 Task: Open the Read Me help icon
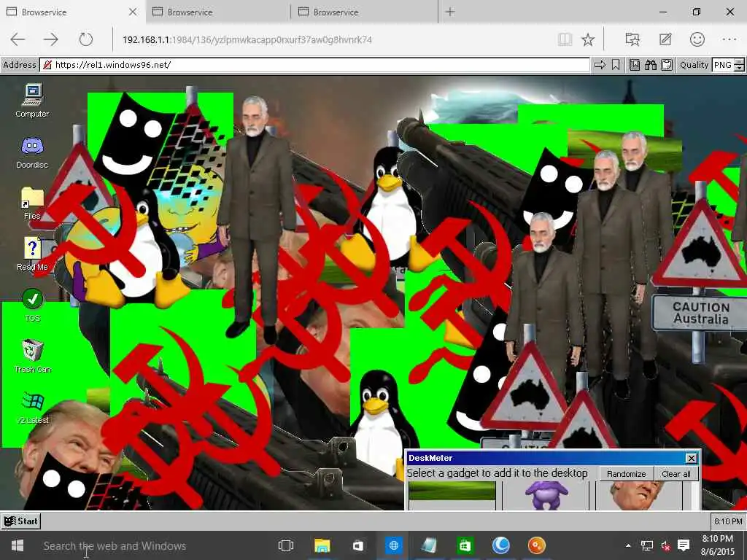[32, 254]
